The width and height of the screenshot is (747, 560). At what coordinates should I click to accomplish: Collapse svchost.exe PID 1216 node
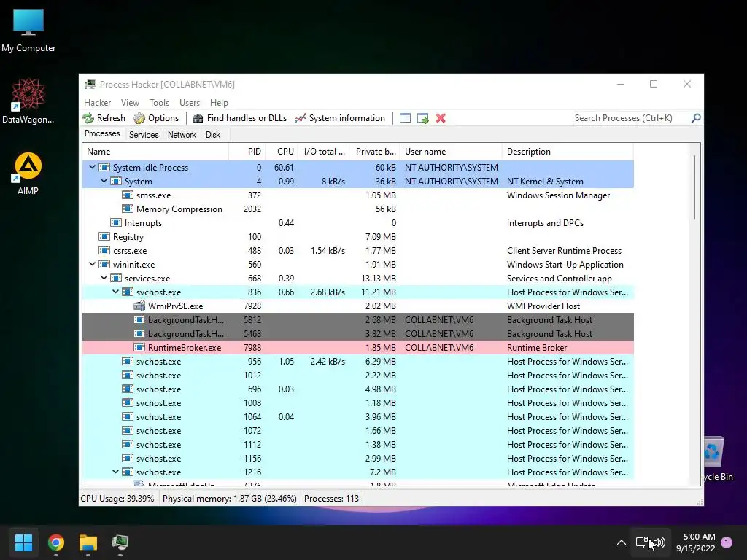click(x=115, y=472)
